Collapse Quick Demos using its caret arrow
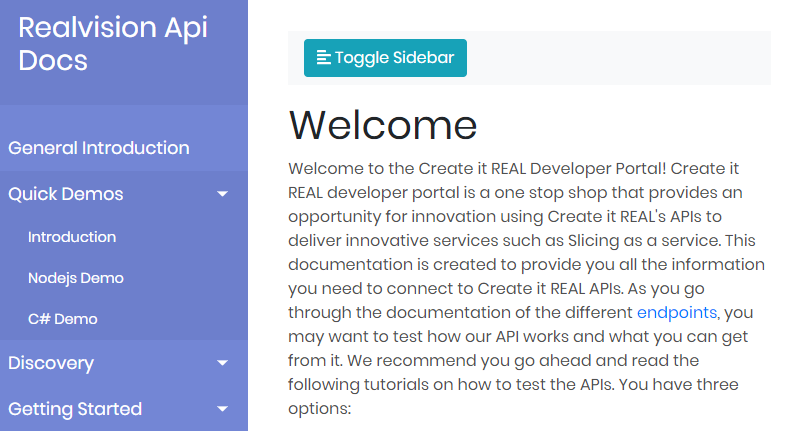Screen dimensions: 802x431 [222, 194]
